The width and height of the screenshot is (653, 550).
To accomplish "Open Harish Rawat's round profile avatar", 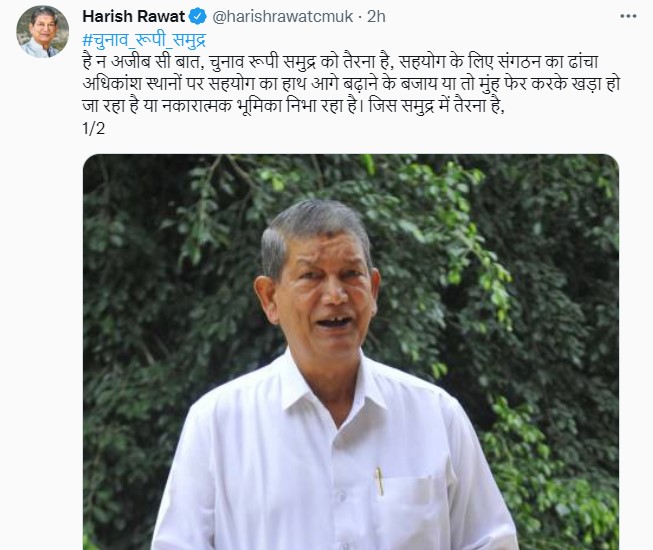I will pos(42,32).
